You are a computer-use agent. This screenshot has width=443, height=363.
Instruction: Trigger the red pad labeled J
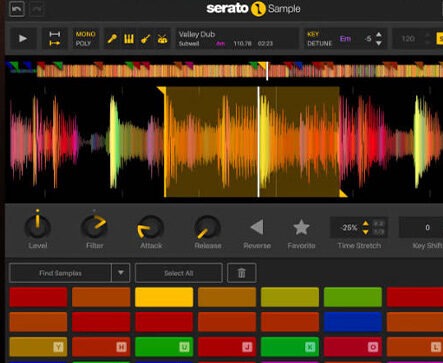[227, 347]
